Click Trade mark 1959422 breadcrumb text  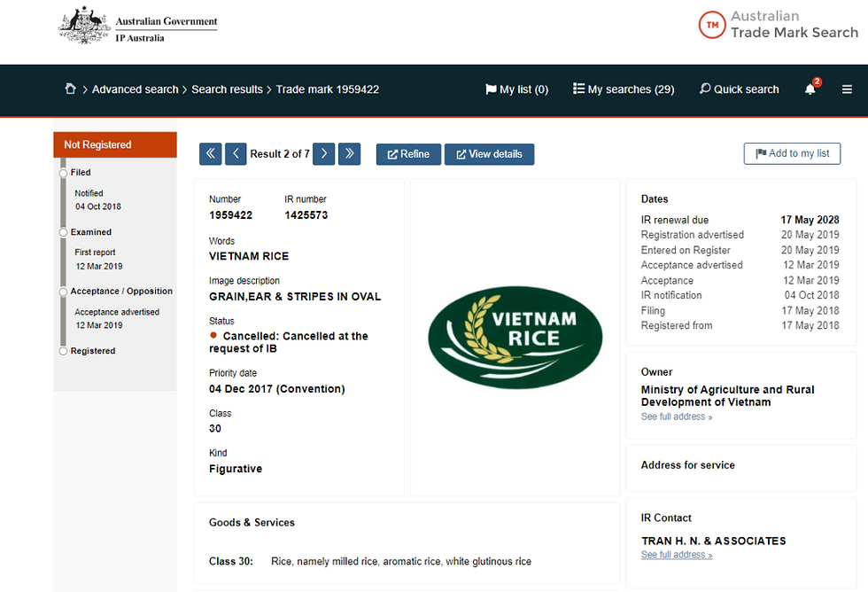[x=328, y=90]
